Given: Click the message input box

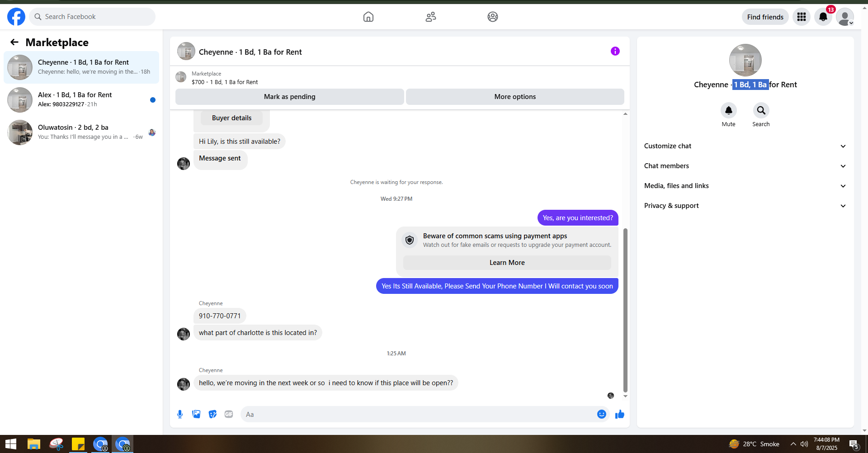Looking at the screenshot, I should pyautogui.click(x=418, y=414).
